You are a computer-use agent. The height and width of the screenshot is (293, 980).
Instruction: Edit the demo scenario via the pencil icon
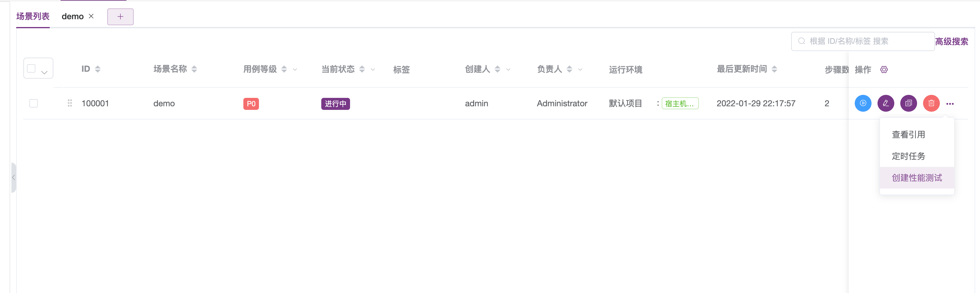886,103
